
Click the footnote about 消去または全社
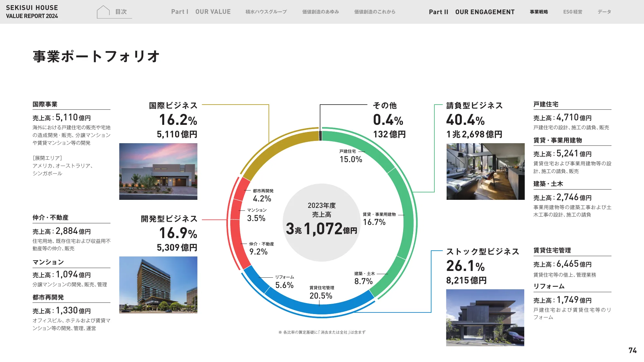322,332
